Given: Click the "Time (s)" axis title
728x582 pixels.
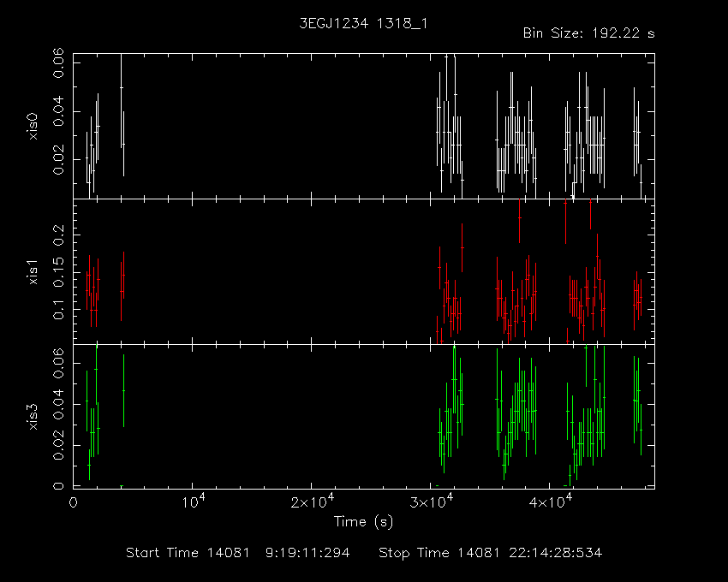Looking at the screenshot, I should pos(363,522).
